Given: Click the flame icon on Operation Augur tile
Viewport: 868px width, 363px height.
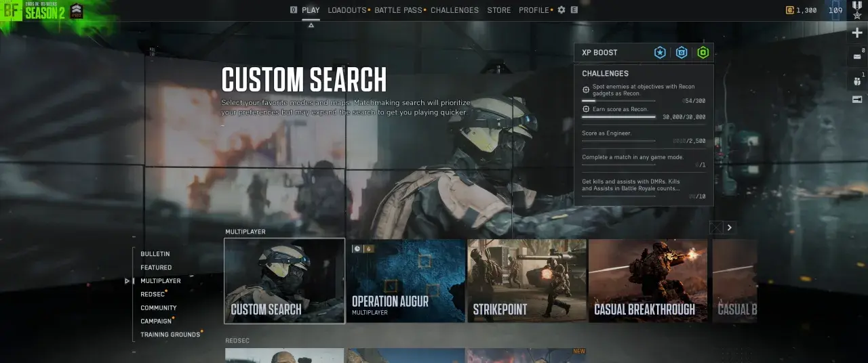Looking at the screenshot, I should (369, 249).
